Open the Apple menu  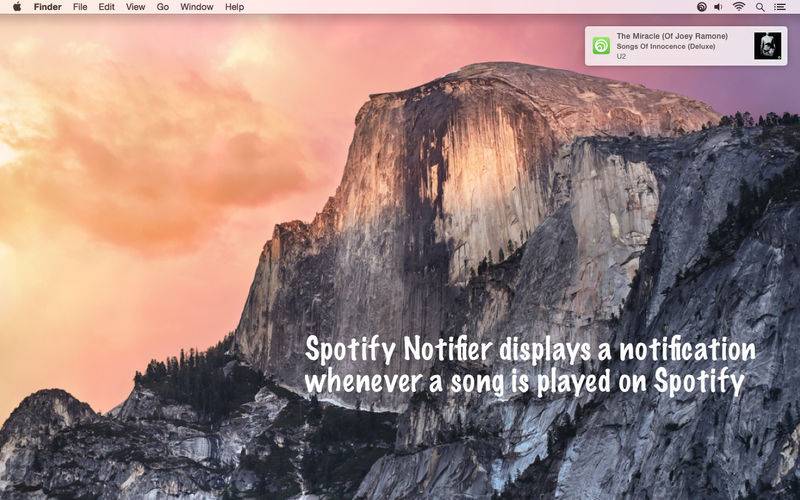click(x=17, y=7)
